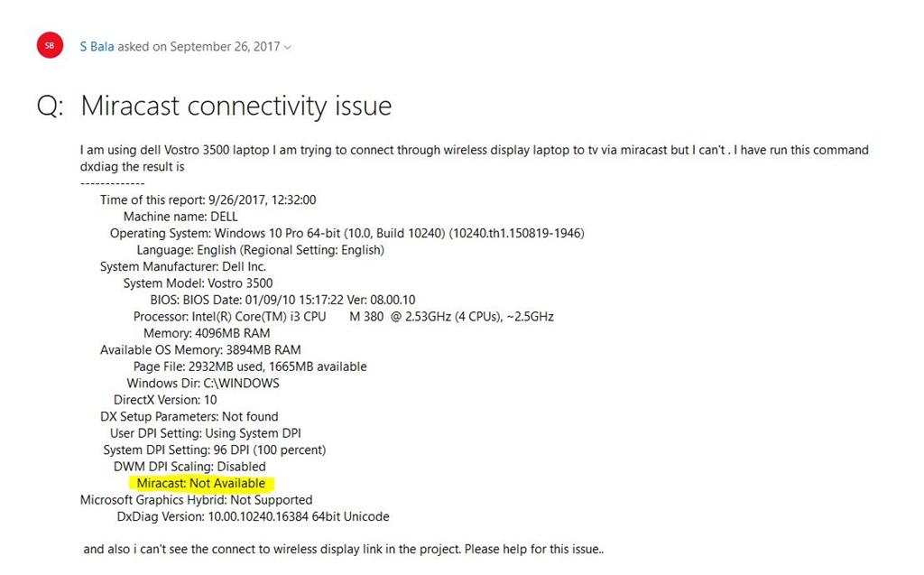Click the highlighted 'Miracast: Not Available' line
924x575 pixels.
coord(200,483)
